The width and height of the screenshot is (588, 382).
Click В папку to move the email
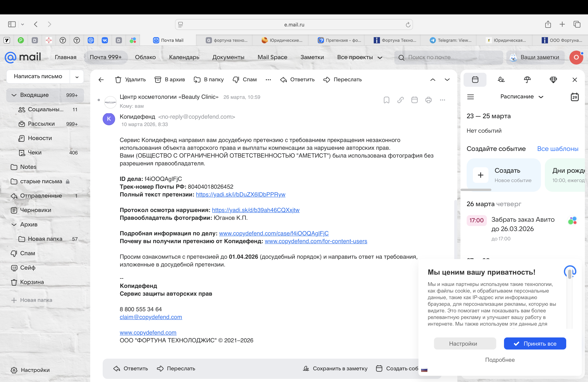(x=209, y=80)
